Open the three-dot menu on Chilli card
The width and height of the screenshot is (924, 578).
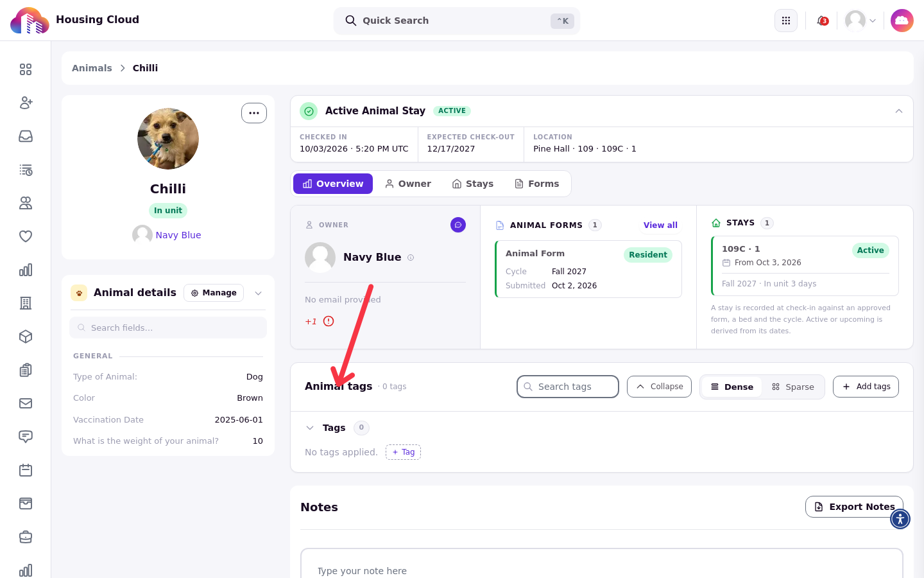click(x=254, y=113)
